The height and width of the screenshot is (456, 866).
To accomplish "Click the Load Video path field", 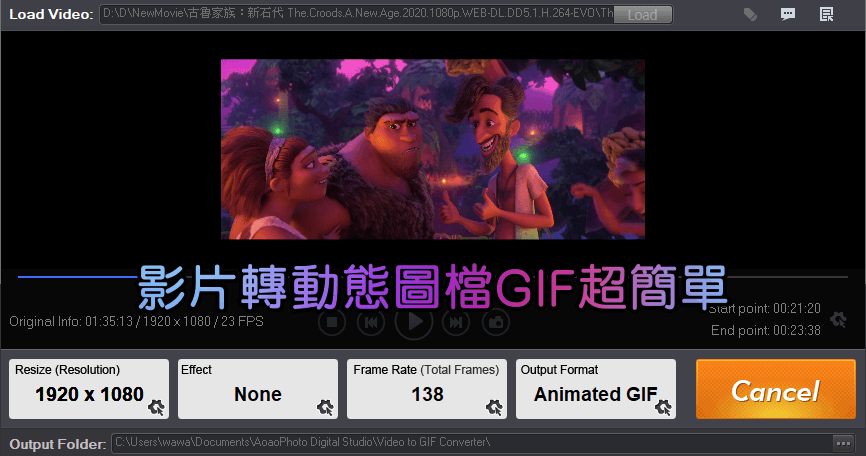I will pos(357,14).
